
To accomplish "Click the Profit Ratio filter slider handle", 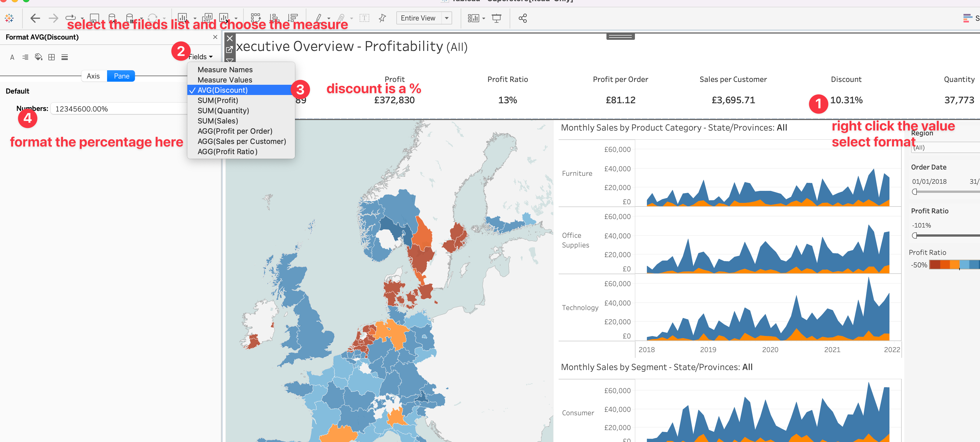I will [x=914, y=236].
